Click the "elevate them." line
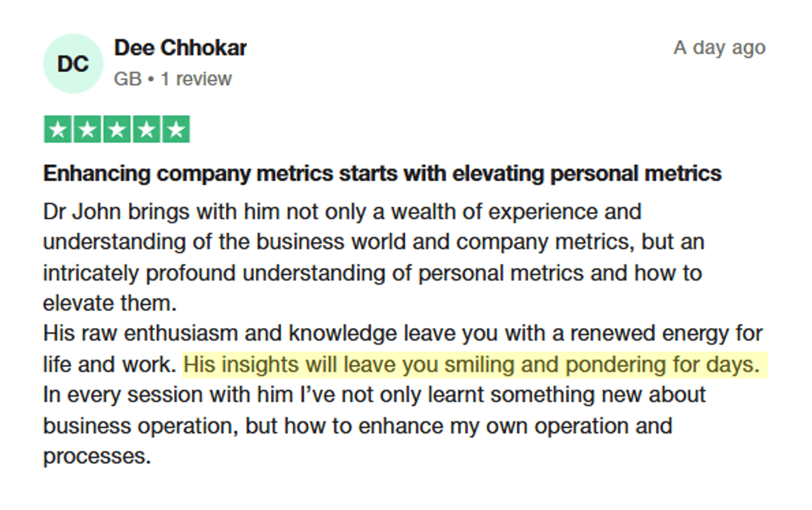The image size is (812, 510). [110, 303]
